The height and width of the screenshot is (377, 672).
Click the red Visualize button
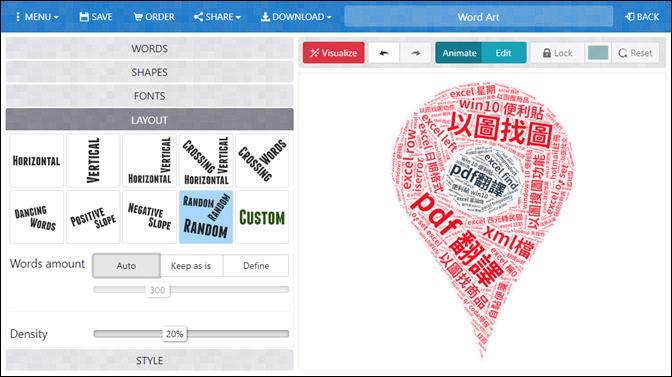pos(334,53)
